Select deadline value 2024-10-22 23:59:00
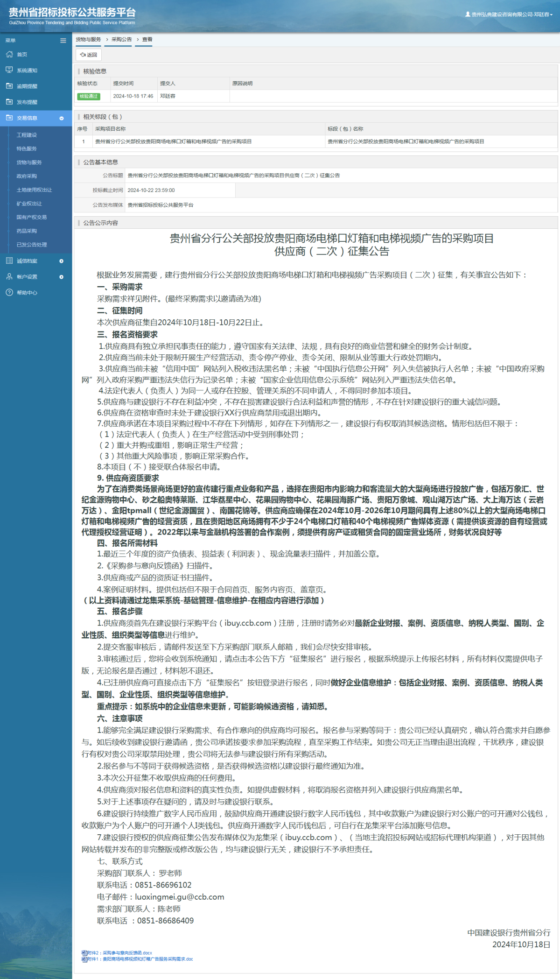560x979 pixels. tap(151, 190)
